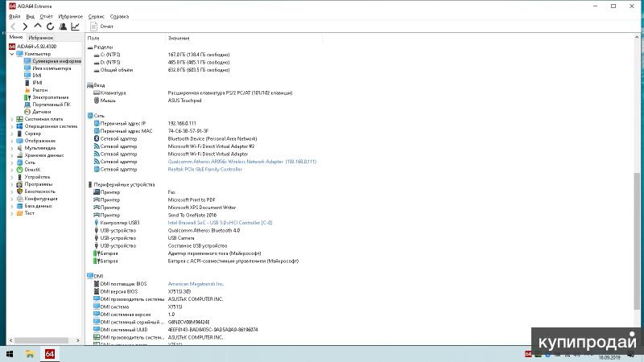Image resolution: width=644 pixels, height=362 pixels.
Task: Select Суммарная информация in tree
Action: point(53,61)
